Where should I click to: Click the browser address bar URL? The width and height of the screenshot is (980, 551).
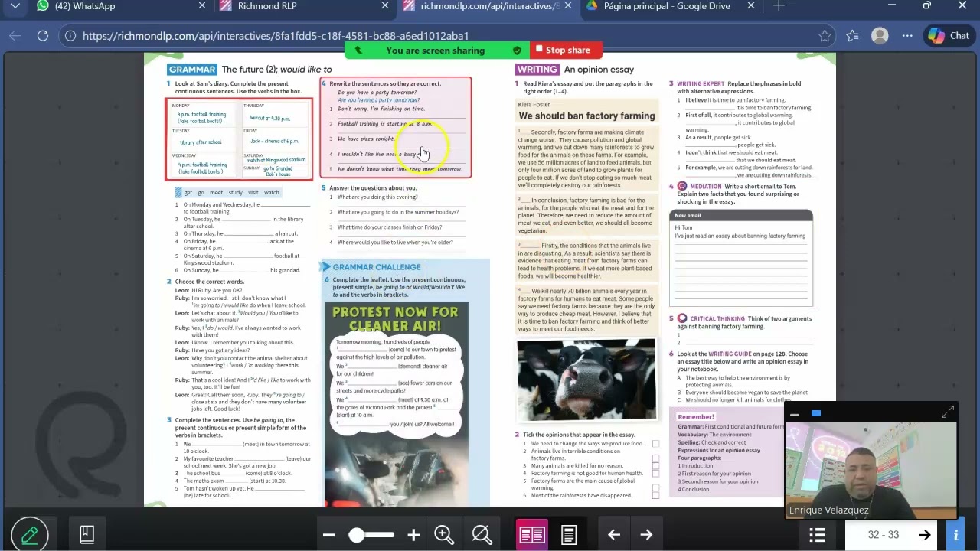coord(276,36)
